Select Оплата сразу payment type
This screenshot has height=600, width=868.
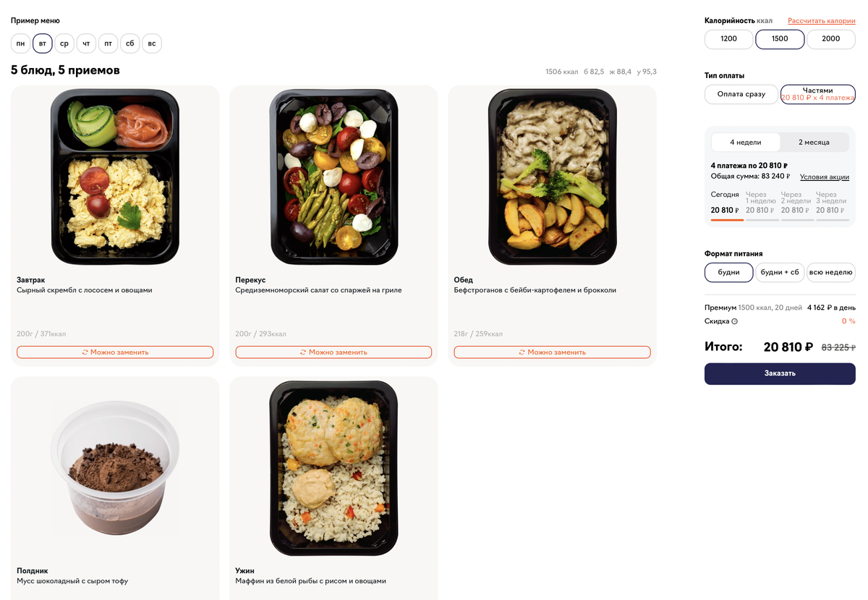coord(741,95)
